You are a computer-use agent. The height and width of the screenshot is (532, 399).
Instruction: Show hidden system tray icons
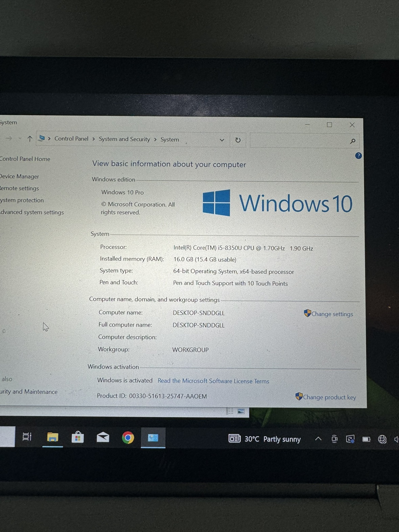(x=318, y=439)
